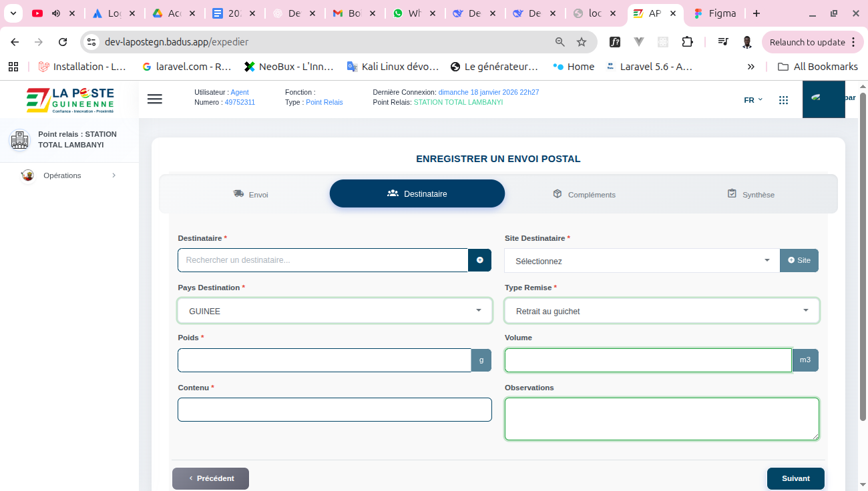Focus the Poids input field
The image size is (868, 491).
(324, 360)
